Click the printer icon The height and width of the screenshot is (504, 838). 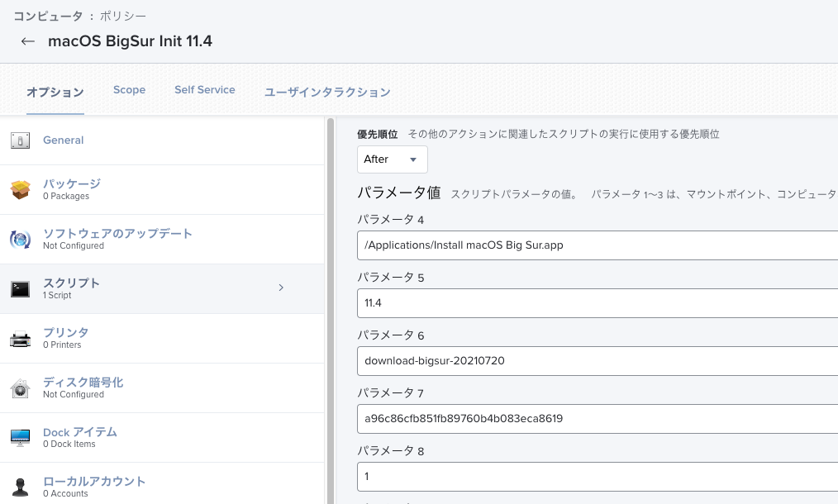(21, 339)
